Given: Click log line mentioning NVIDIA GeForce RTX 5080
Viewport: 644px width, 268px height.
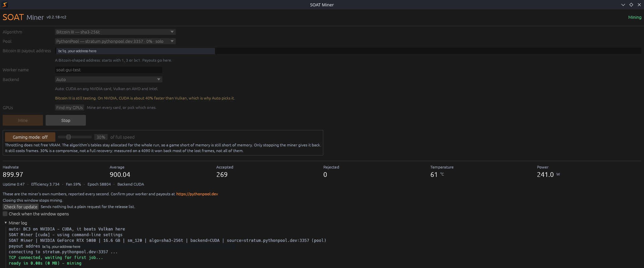Looking at the screenshot, I should coord(167,241).
